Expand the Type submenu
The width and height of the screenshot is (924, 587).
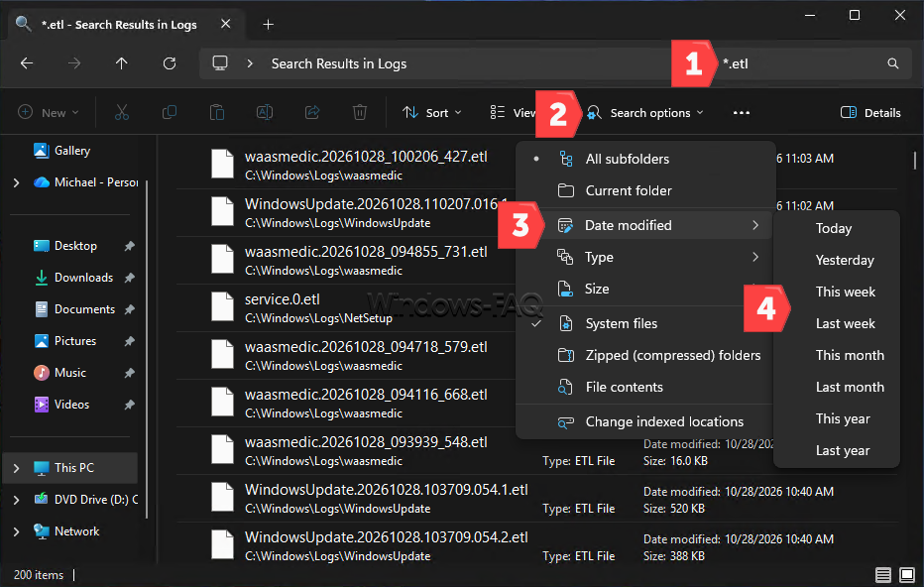[644, 257]
